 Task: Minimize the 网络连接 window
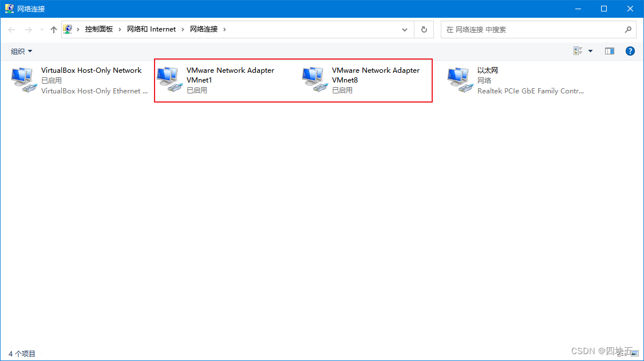coord(578,9)
